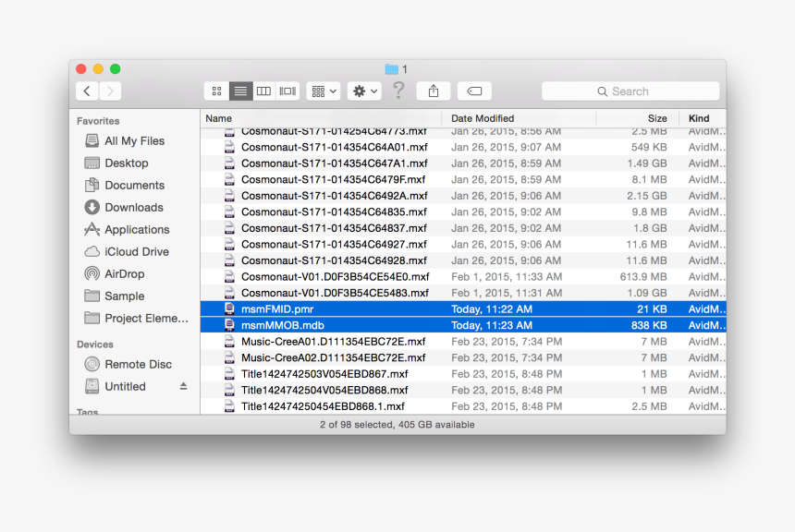This screenshot has height=532, width=795.
Task: Select file Cosmonaut-S171-014354C647A1.mxf
Action: pyautogui.click(x=463, y=163)
